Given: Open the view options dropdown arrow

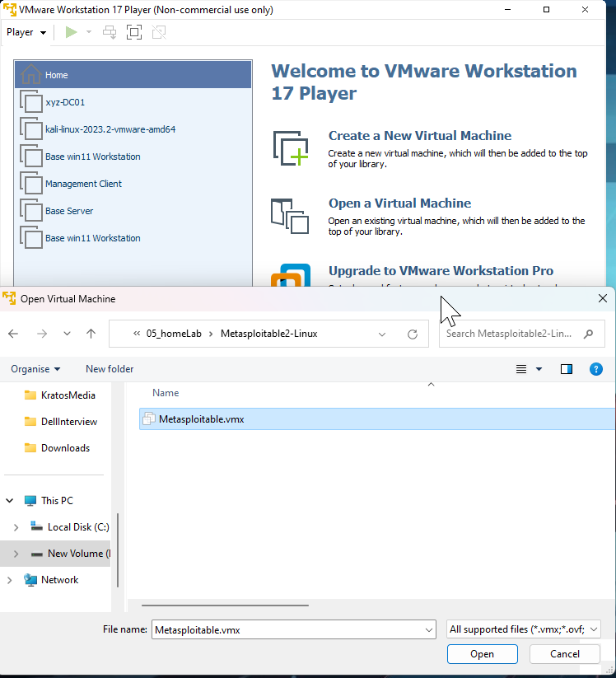Looking at the screenshot, I should (x=539, y=369).
